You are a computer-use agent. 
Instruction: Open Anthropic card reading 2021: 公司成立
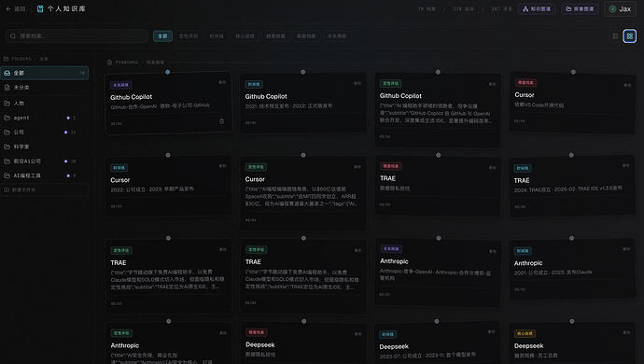[572, 269]
